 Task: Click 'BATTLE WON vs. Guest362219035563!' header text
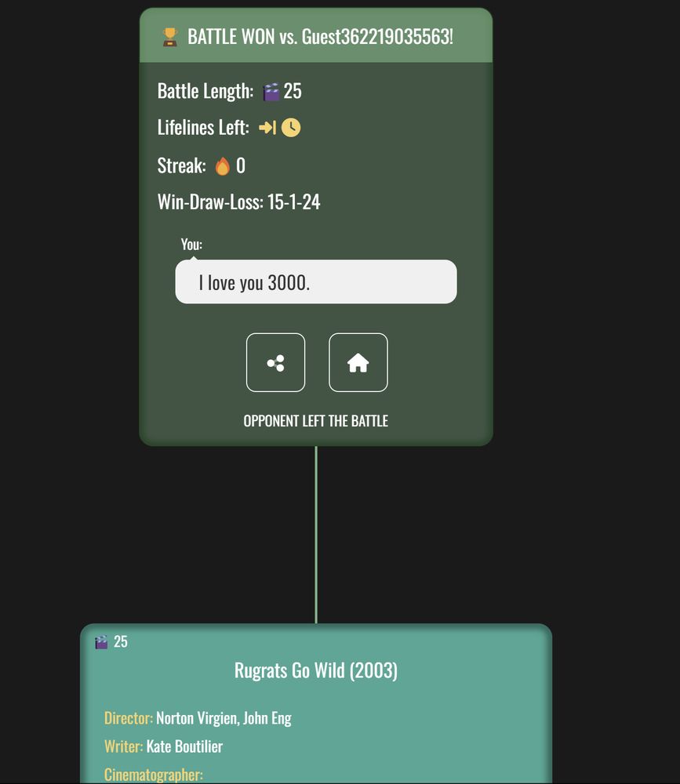(320, 37)
